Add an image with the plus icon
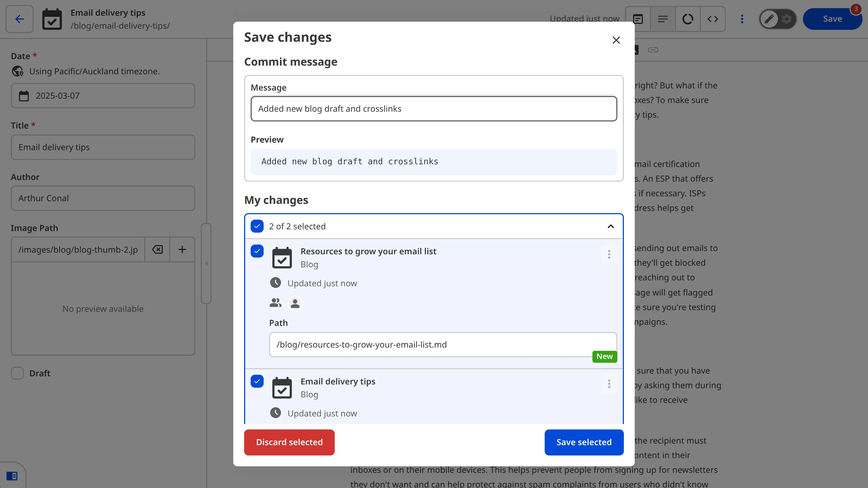This screenshot has width=868, height=488. (x=182, y=249)
